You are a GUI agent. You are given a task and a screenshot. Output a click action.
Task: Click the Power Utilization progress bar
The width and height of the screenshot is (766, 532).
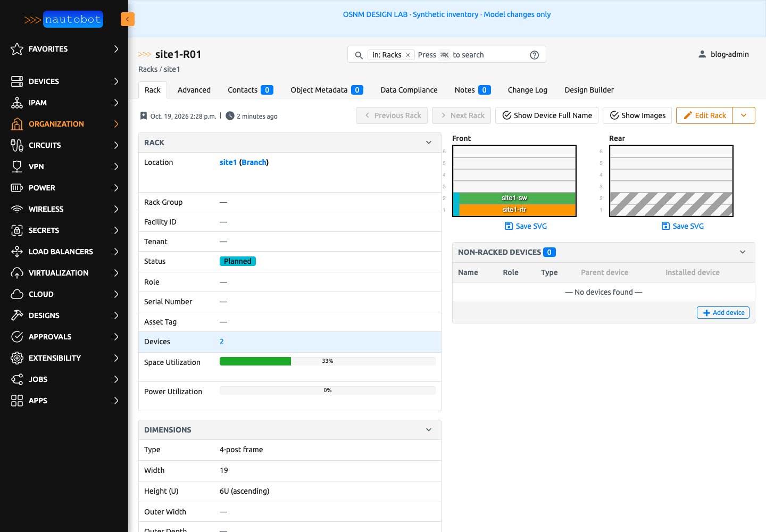point(328,390)
